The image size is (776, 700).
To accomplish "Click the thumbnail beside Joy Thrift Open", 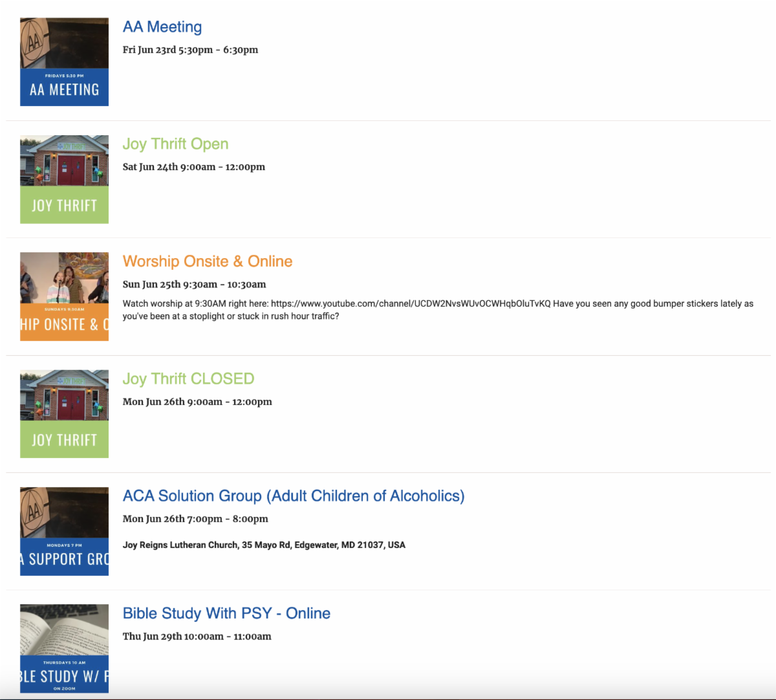I will coord(64,179).
